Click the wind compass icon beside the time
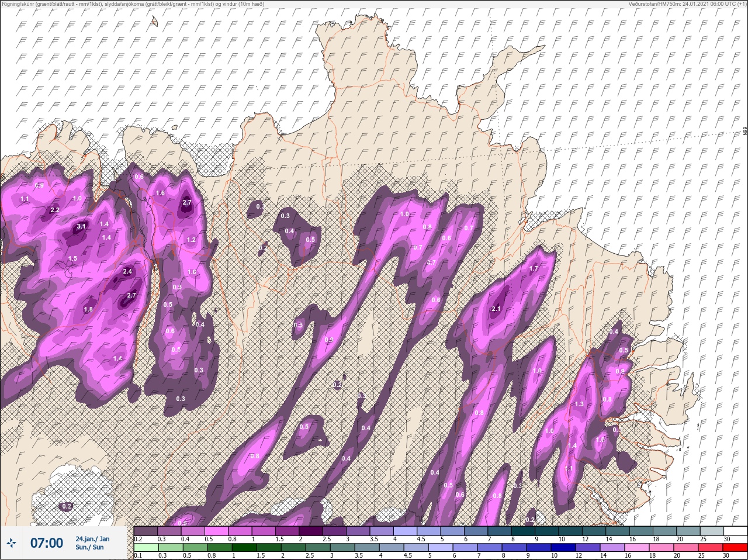The image size is (748, 560). 11,543
